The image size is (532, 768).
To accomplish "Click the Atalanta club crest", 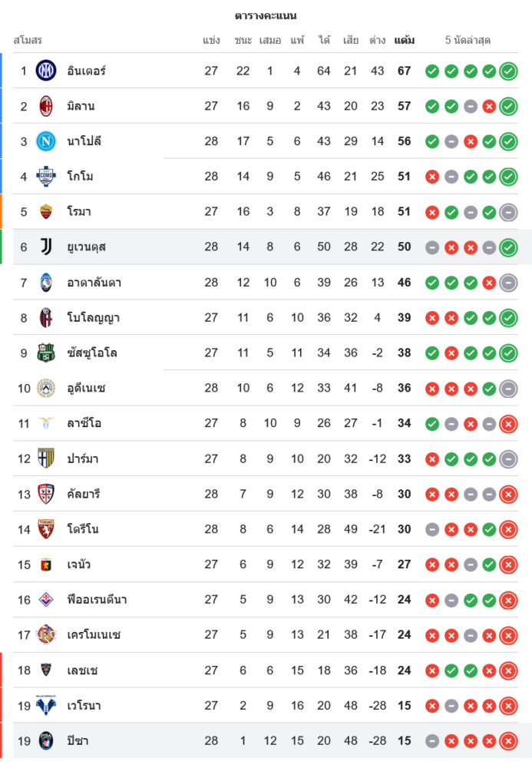I will tap(46, 282).
